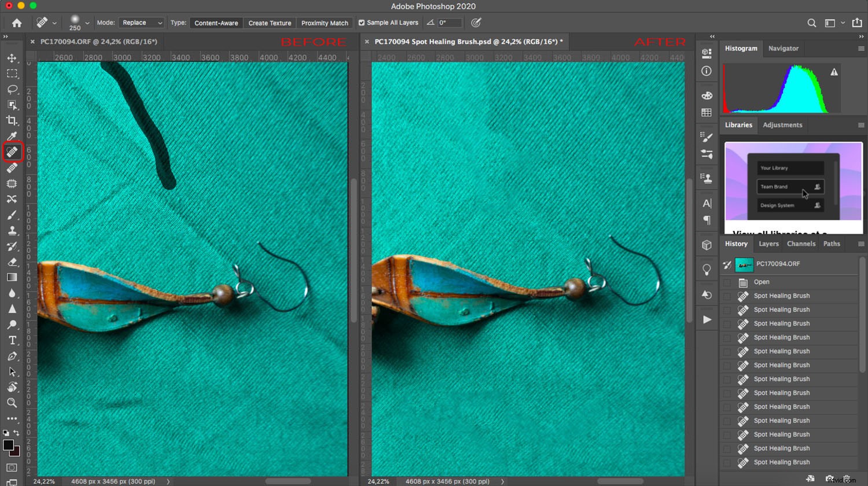Enable Proximity Match healing type
This screenshot has height=486, width=868.
(325, 23)
